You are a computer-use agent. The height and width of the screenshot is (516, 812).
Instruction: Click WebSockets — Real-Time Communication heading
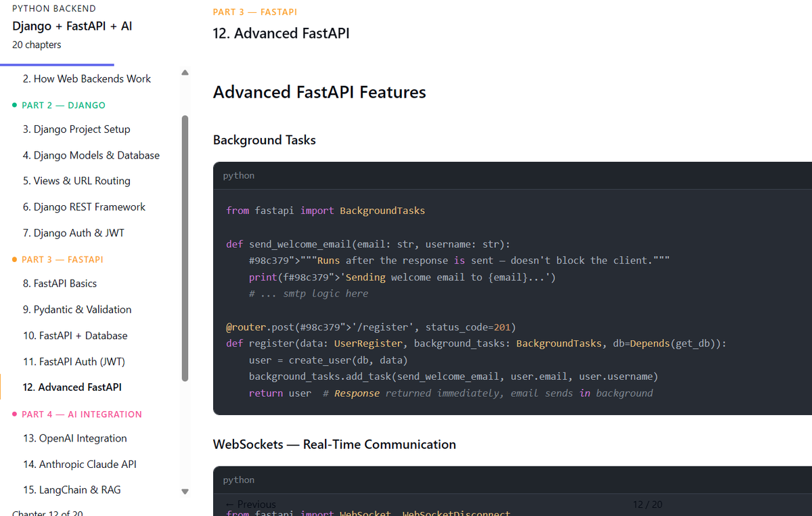click(x=334, y=444)
